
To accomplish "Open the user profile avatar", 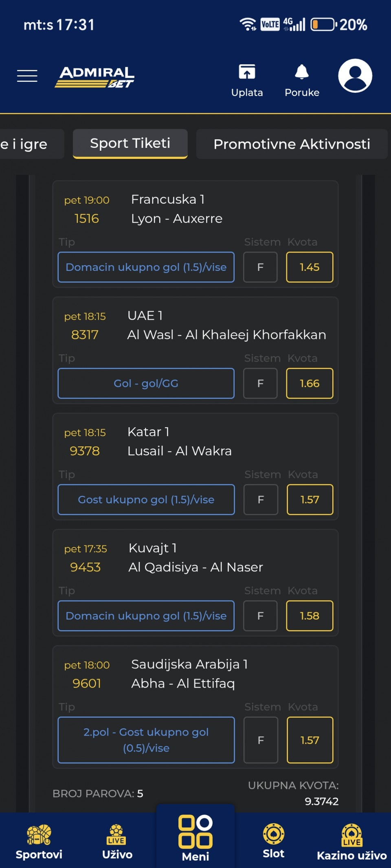I will coord(355,76).
